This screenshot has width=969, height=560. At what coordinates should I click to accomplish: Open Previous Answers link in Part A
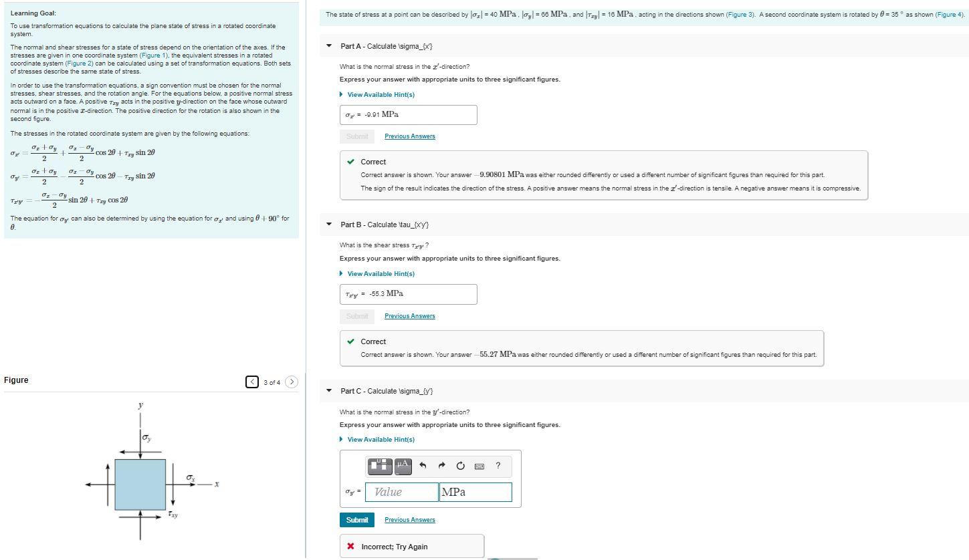[x=410, y=136]
